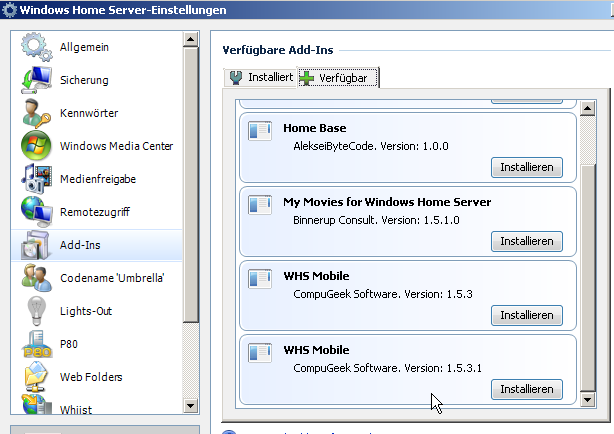
Task: Click the Home Base add-in icon
Action: pyautogui.click(x=260, y=130)
